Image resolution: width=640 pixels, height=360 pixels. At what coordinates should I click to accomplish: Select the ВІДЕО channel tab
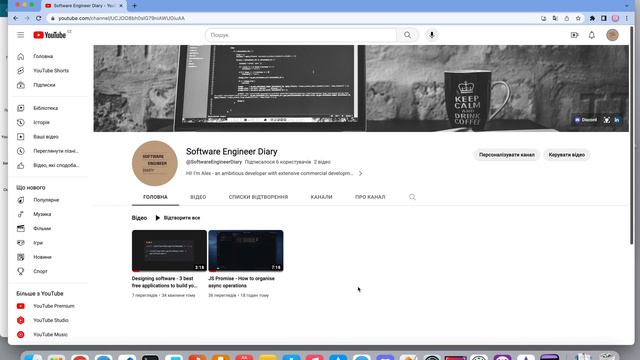(x=198, y=197)
